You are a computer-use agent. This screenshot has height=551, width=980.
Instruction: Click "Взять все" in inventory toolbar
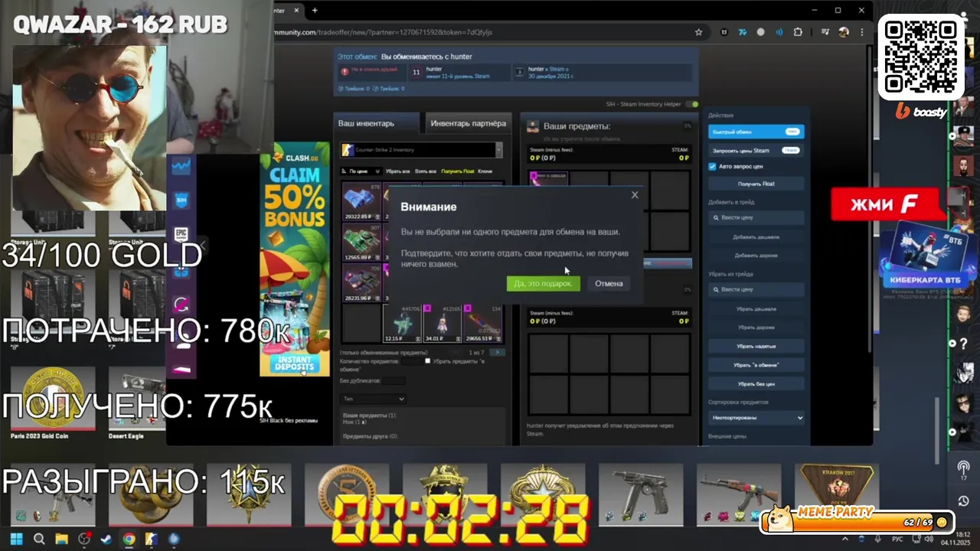coord(425,171)
